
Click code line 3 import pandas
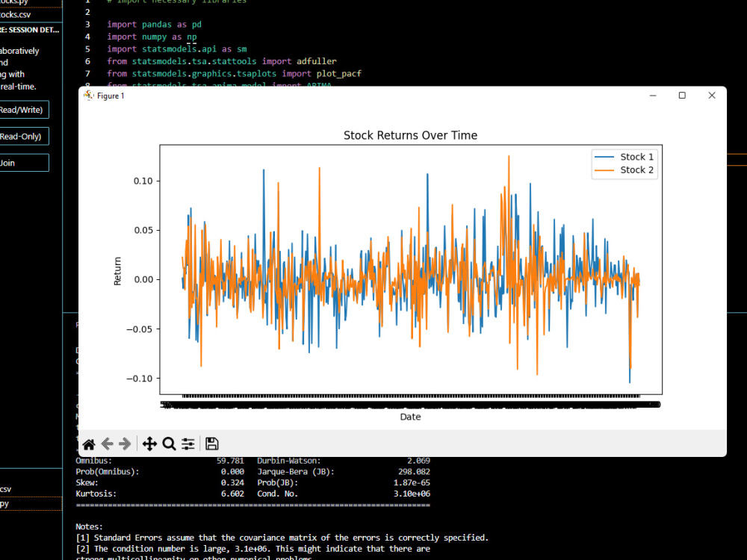coord(155,25)
